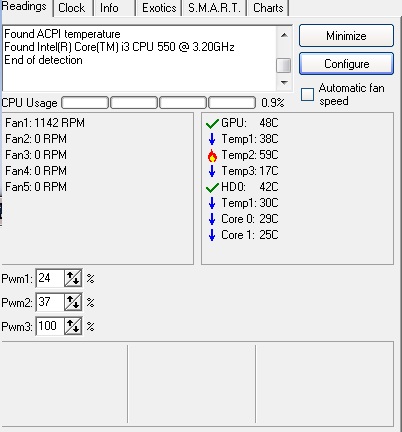Click the green check icon beside GPU
This screenshot has width=402, height=432.
(212, 124)
